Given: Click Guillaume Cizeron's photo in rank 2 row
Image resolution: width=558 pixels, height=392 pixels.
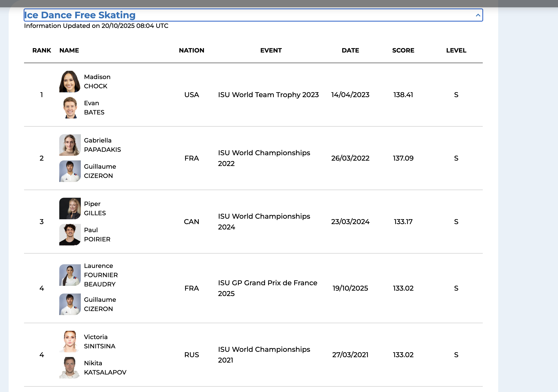Looking at the screenshot, I should (x=70, y=171).
